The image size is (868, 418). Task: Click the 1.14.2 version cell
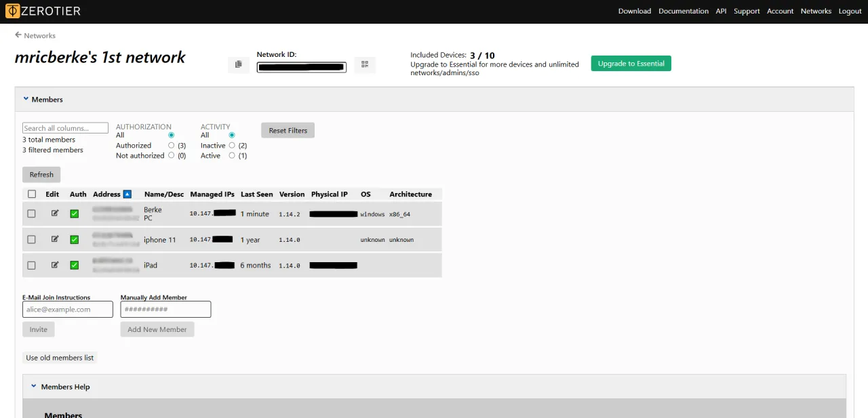click(x=290, y=214)
